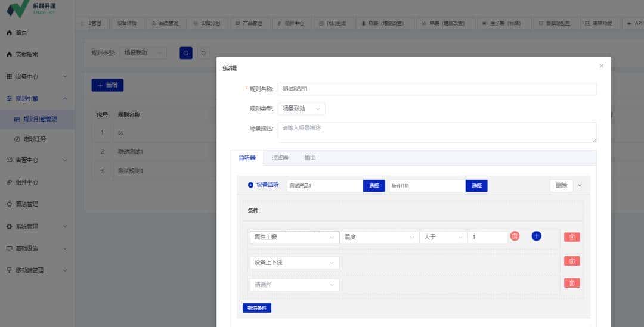Select the 过滤器 tab
Viewport: 644px width, 327px height.
[280, 158]
